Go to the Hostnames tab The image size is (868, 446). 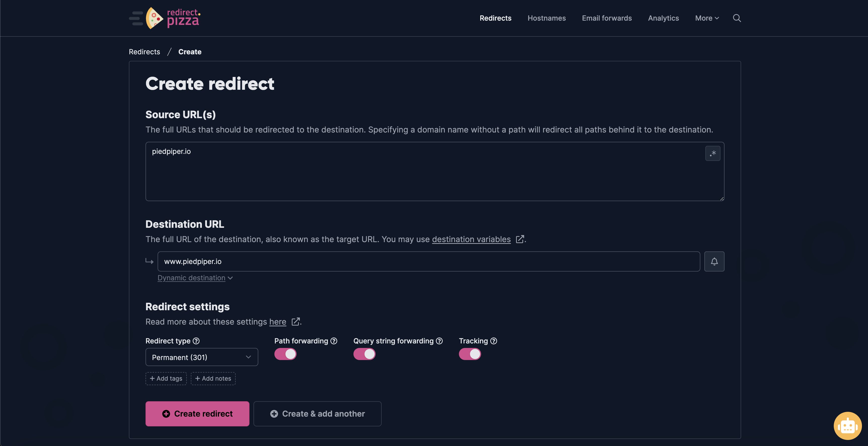coord(547,18)
